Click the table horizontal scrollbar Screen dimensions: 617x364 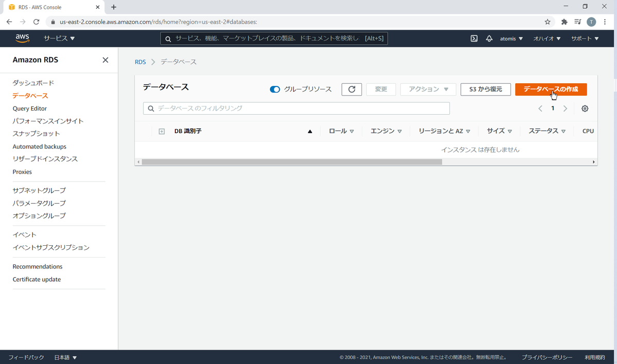tap(292, 161)
